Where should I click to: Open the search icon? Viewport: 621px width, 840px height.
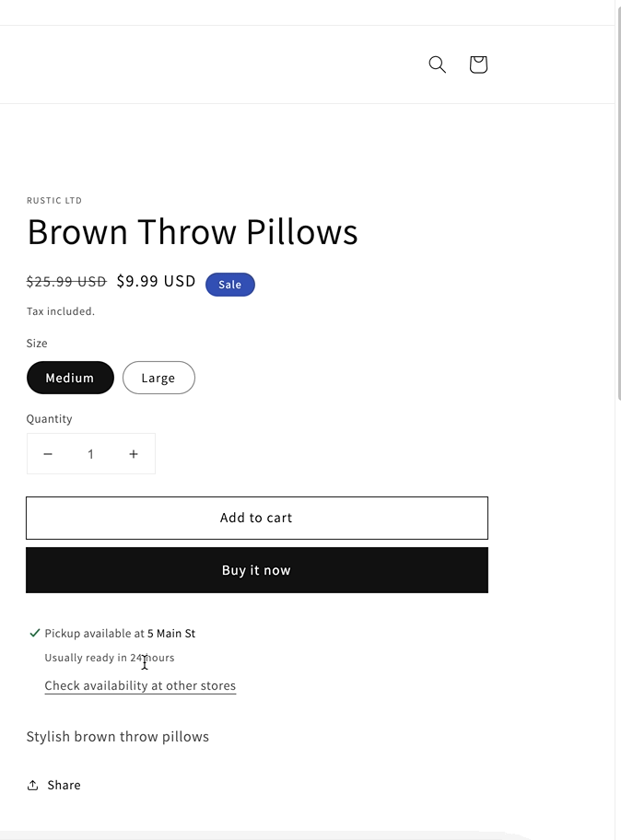(x=437, y=64)
